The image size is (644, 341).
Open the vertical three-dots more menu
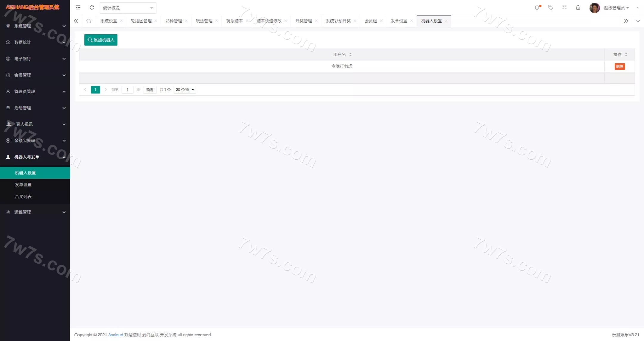[x=637, y=8]
